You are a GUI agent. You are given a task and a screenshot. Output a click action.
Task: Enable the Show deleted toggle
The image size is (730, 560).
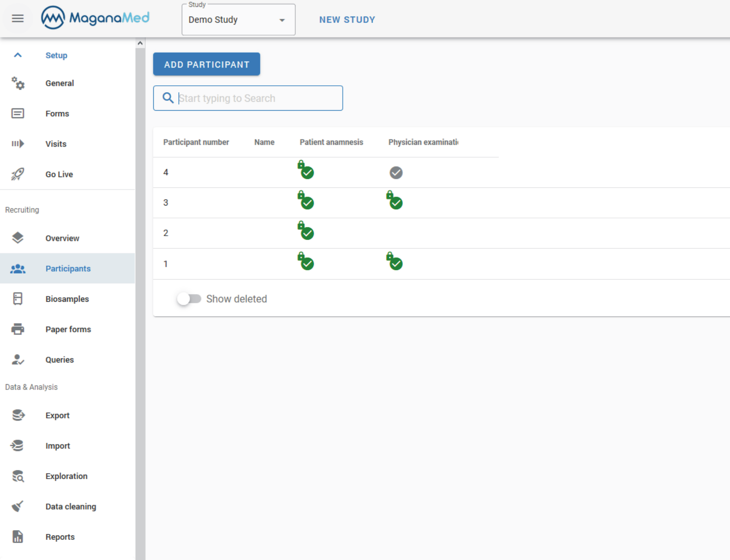coord(190,299)
